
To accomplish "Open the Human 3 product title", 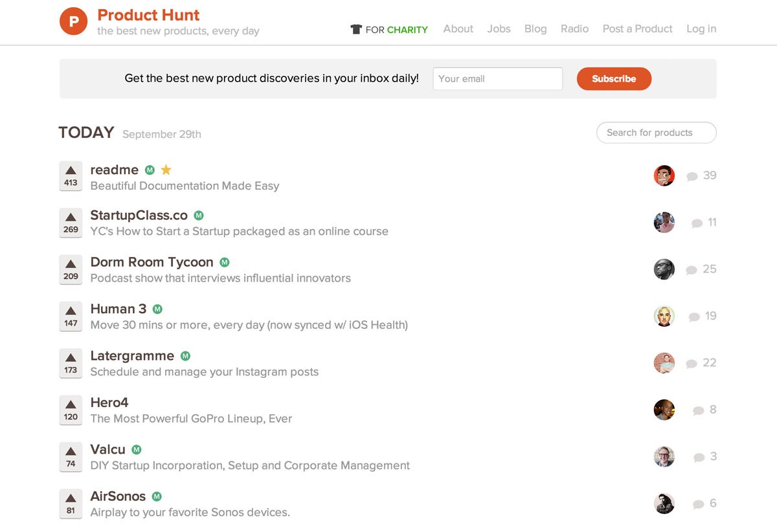I will pyautogui.click(x=118, y=309).
